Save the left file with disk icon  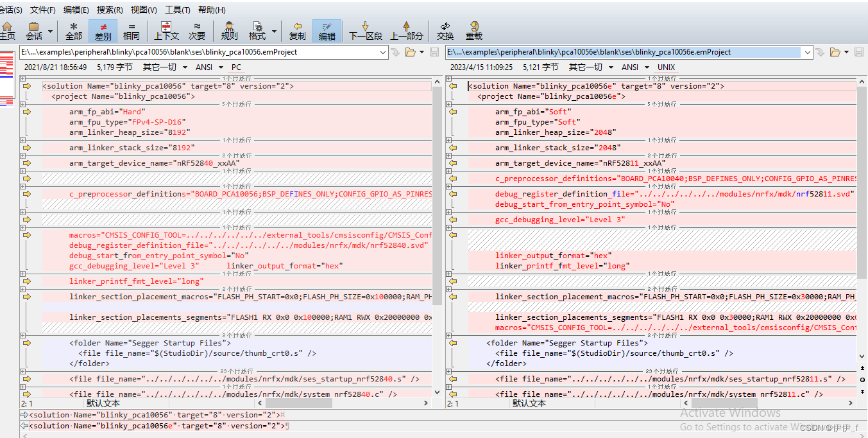pos(434,52)
